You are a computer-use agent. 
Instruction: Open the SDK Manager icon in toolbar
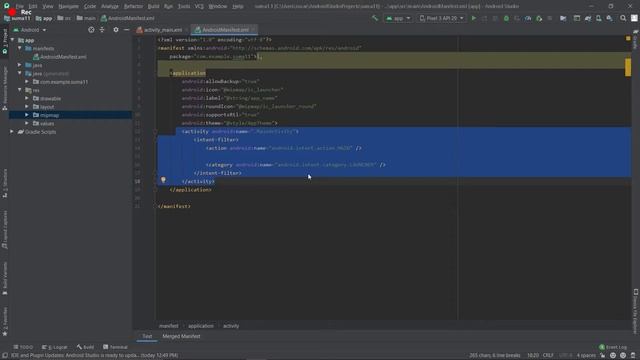609,18
